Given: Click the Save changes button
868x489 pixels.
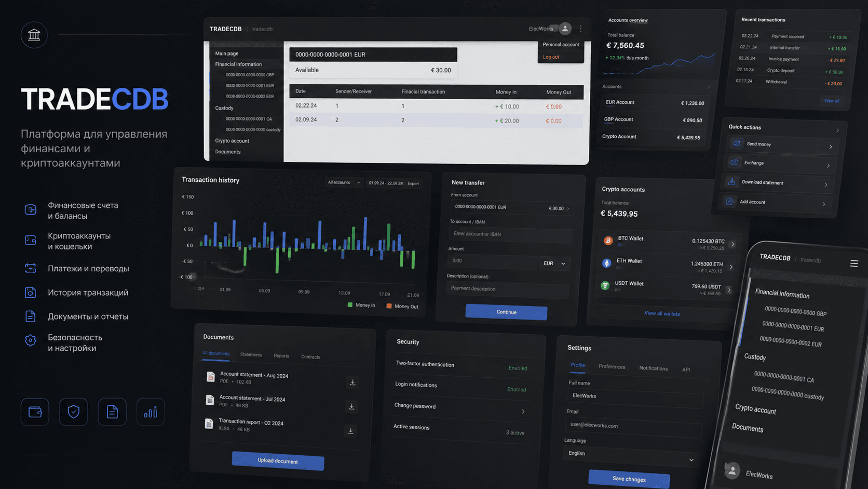Looking at the screenshot, I should pyautogui.click(x=629, y=479).
